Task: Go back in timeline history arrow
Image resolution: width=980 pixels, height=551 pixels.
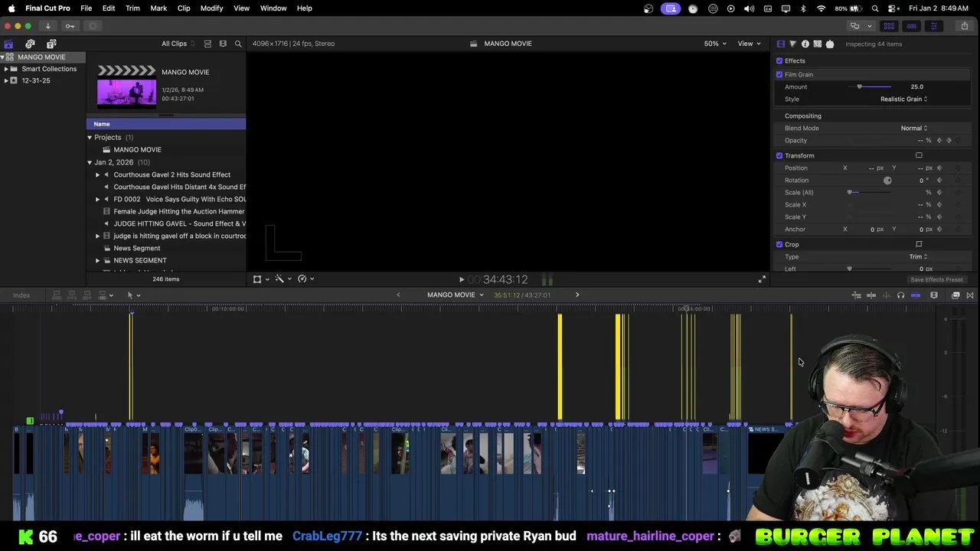Action: [398, 295]
